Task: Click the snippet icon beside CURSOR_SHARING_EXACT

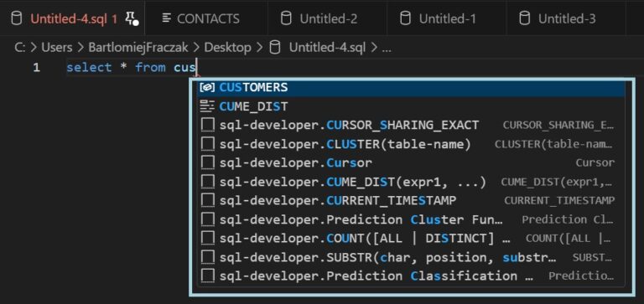Action: (208, 125)
